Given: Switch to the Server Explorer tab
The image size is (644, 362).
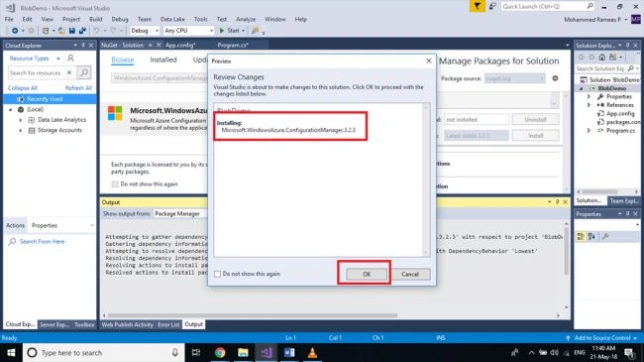Looking at the screenshot, I should coord(54,324).
